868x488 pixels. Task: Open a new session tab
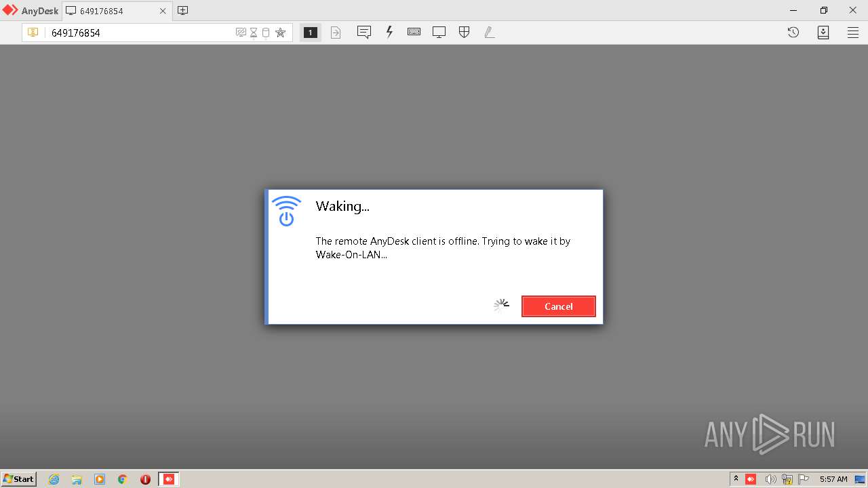click(182, 11)
